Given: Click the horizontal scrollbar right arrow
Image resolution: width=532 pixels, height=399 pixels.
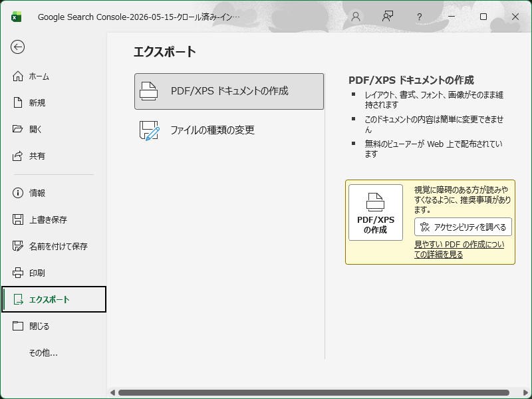Looking at the screenshot, I should point(525,392).
